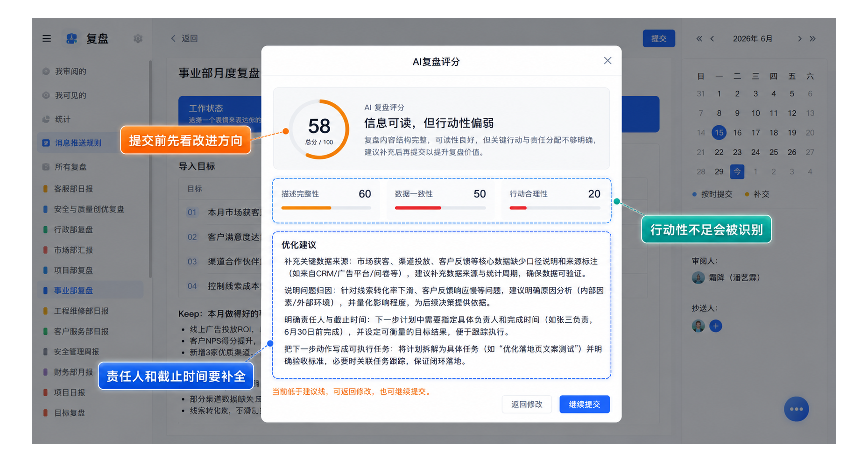Select date 22 in the calendar
868x462 pixels.
click(x=719, y=152)
